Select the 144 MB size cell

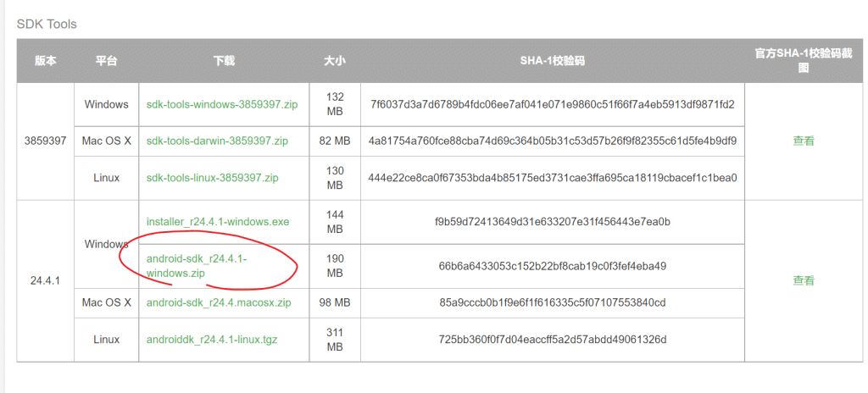335,222
